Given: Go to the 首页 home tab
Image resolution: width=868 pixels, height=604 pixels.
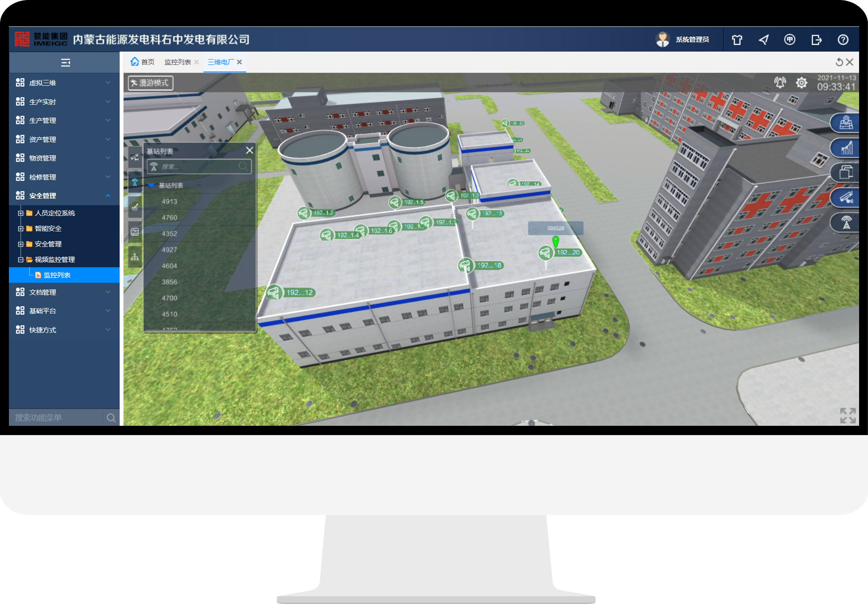Looking at the screenshot, I should (x=143, y=62).
